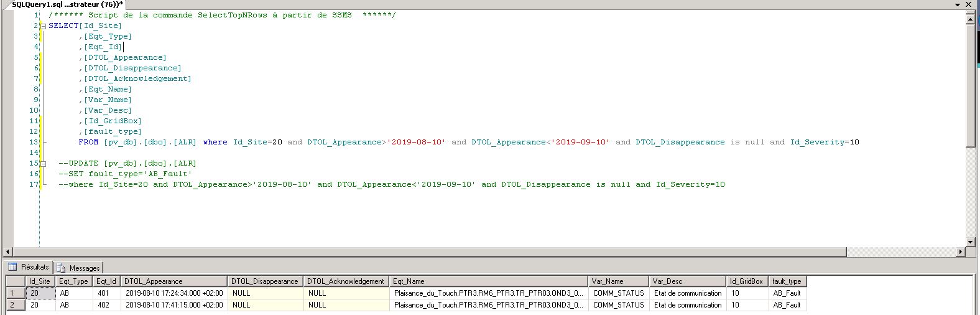This screenshot has width=980, height=315.
Task: Collapse the commented UPDATE block outline
Action: [x=43, y=164]
